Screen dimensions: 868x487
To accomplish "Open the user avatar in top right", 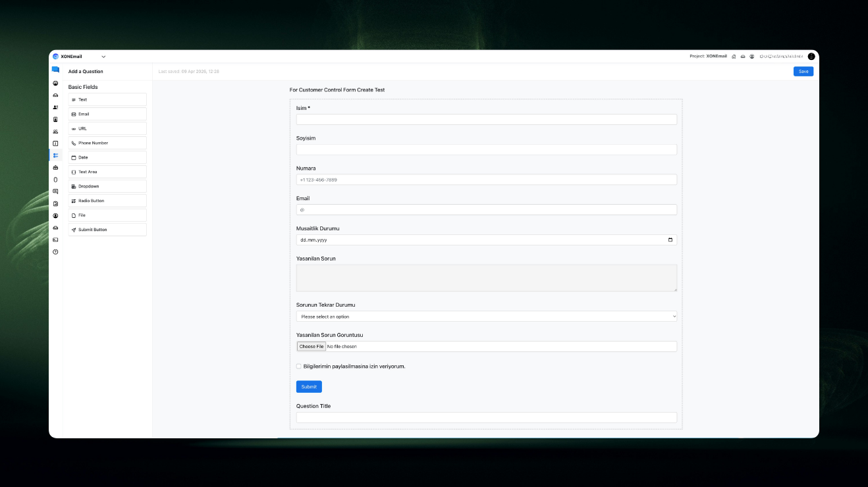I will (x=811, y=57).
